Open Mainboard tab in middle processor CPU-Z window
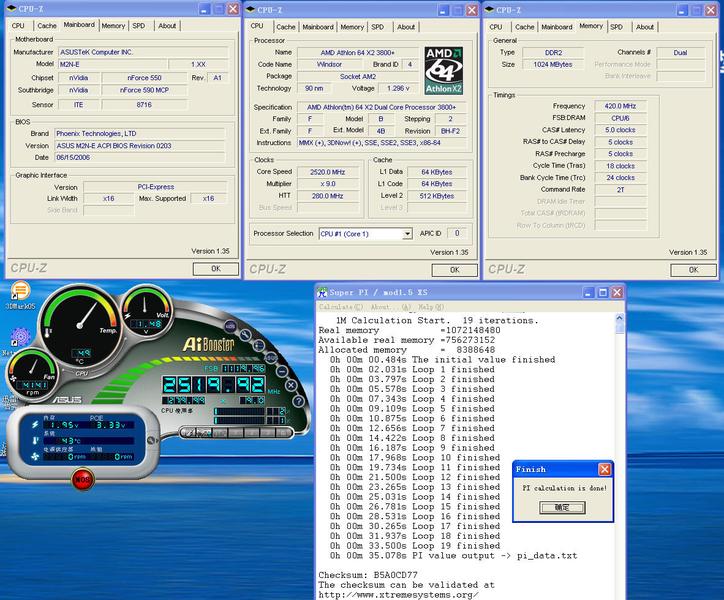This screenshot has height=600, width=724. pyautogui.click(x=318, y=27)
